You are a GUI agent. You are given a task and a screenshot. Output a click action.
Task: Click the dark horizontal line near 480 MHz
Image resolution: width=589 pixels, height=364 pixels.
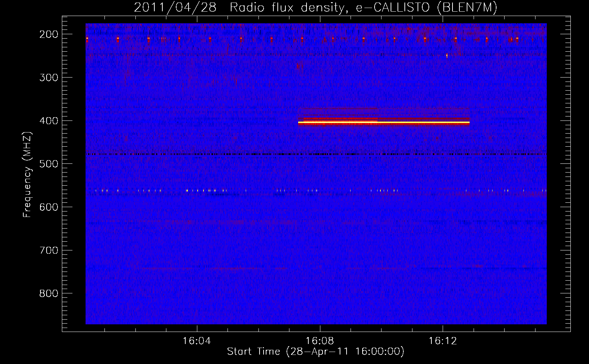[316, 154]
